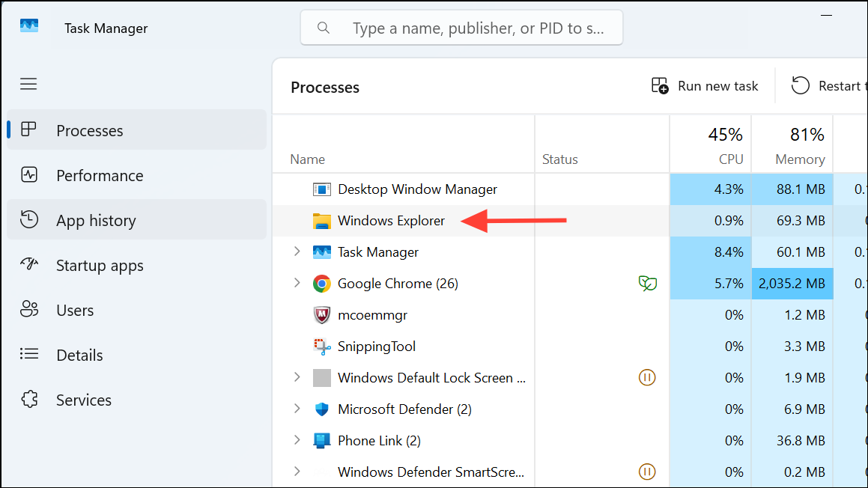
Task: Click the Microsoft Defender shield icon
Action: point(321,409)
